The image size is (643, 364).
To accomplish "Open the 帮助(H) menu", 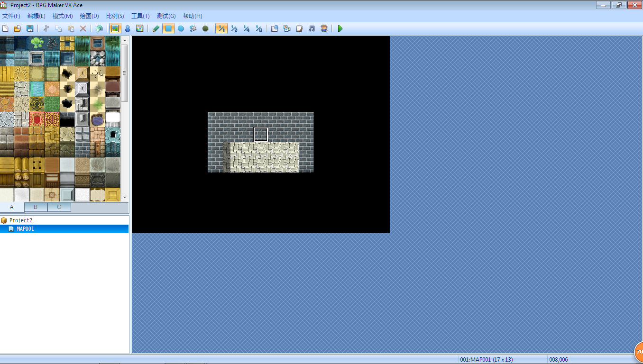I will coord(193,16).
